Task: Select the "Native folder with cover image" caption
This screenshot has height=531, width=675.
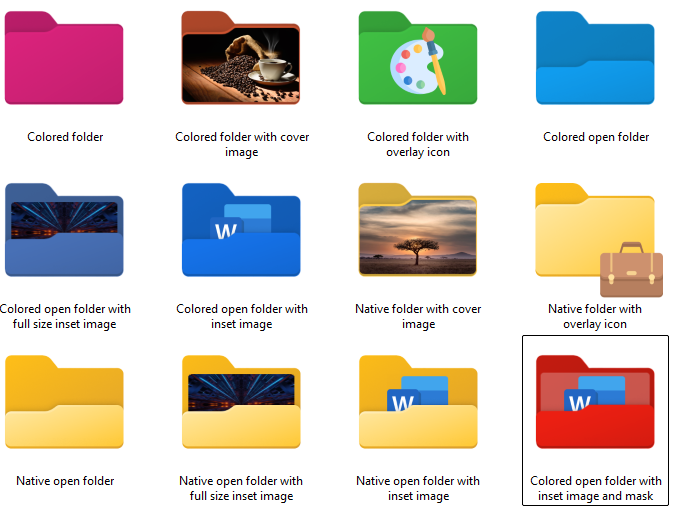Action: (418, 317)
